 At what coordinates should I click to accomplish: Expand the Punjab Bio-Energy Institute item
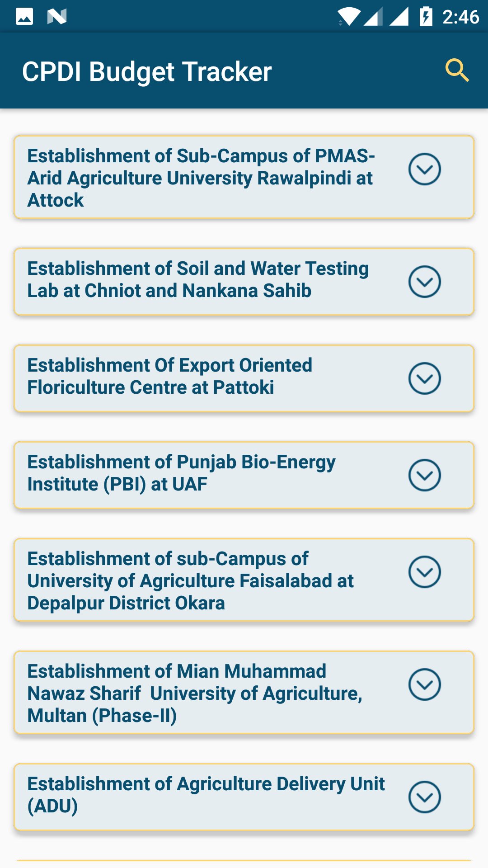tap(424, 475)
